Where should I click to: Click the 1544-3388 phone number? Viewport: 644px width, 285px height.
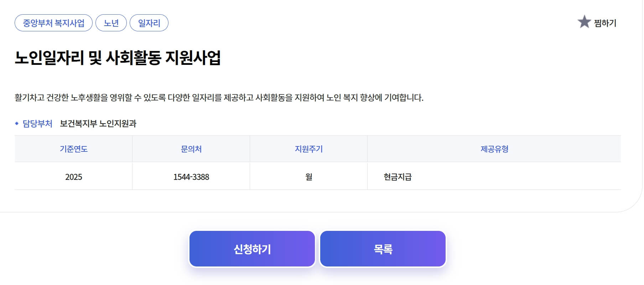point(191,177)
